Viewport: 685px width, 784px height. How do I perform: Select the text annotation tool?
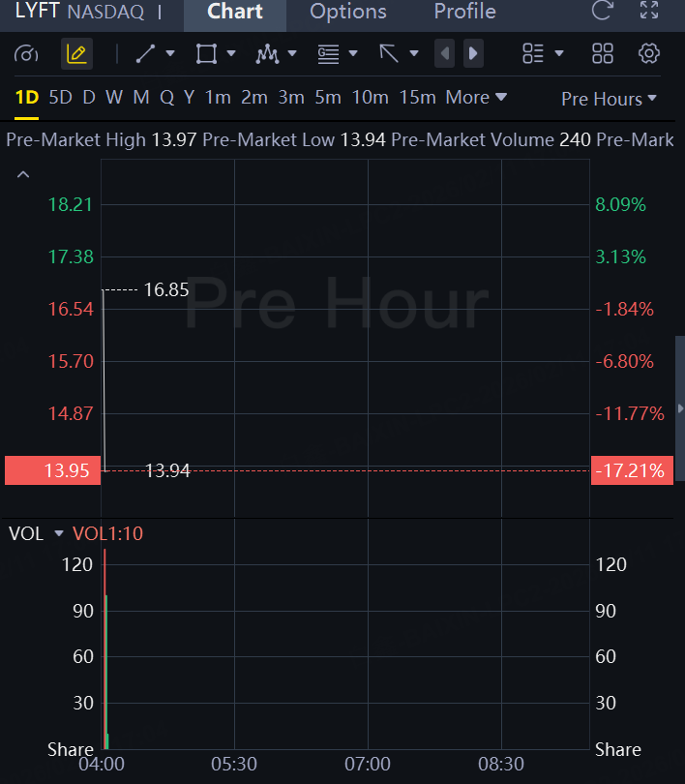click(329, 54)
